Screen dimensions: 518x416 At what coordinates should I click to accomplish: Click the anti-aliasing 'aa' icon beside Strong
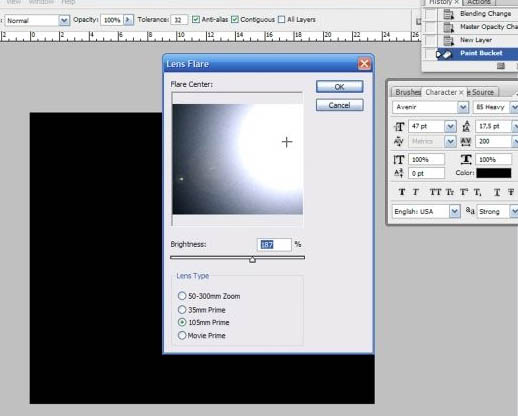pyautogui.click(x=470, y=211)
